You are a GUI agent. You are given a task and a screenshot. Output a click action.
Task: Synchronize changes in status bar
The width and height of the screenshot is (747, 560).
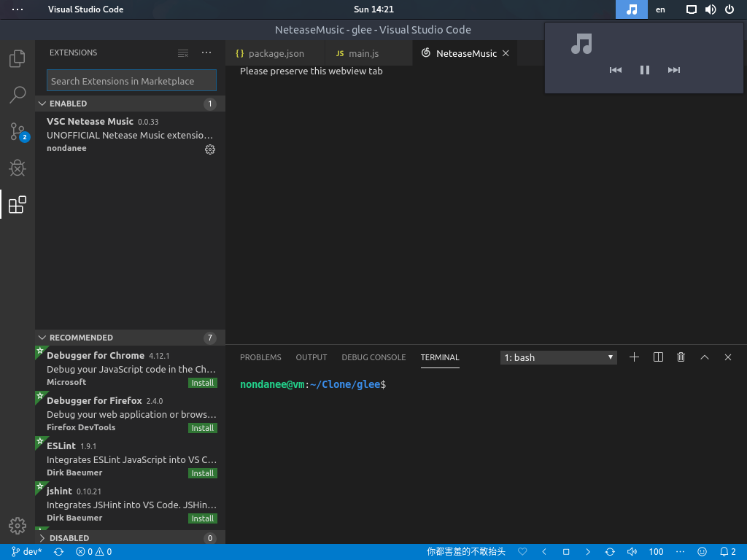[x=58, y=552]
